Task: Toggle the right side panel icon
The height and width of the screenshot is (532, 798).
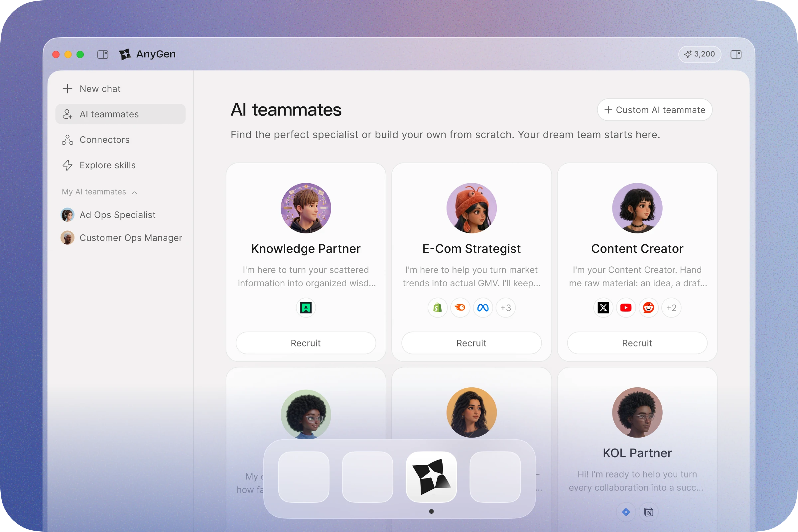Action: point(735,54)
